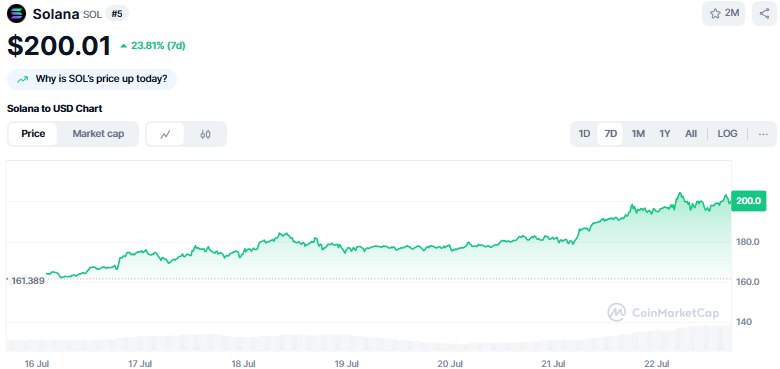This screenshot has height=369, width=780.
Task: Click the green trending arrow icon
Action: [22, 79]
